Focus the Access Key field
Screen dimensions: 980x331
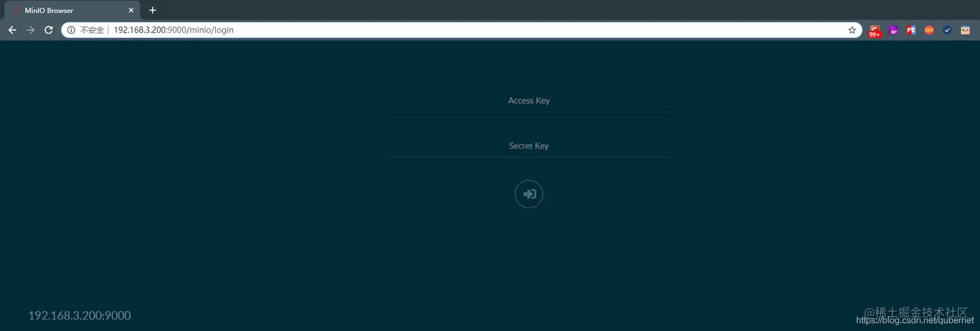[529, 101]
